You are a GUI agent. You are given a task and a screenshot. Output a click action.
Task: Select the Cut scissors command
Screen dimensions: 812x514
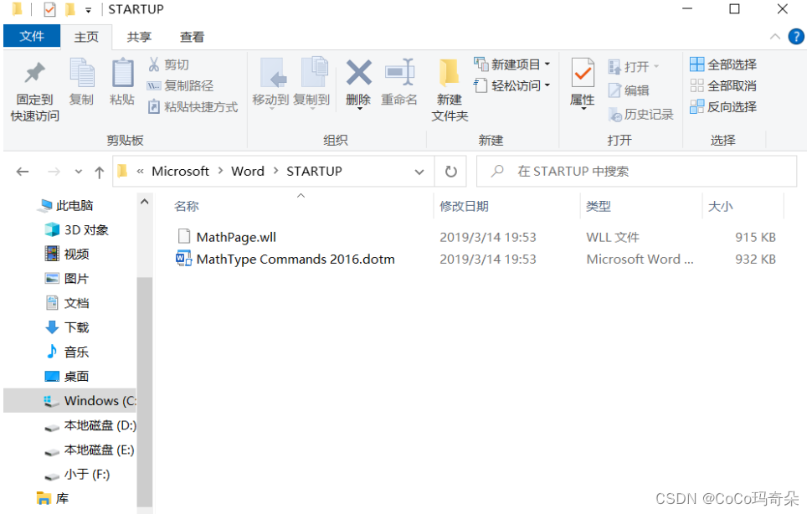169,64
